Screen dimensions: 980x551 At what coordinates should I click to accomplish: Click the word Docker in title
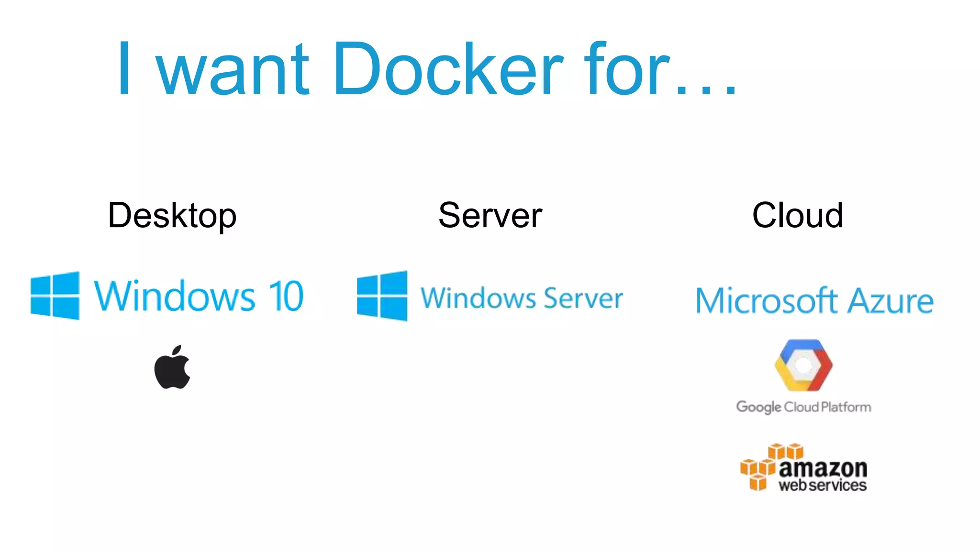(x=448, y=69)
